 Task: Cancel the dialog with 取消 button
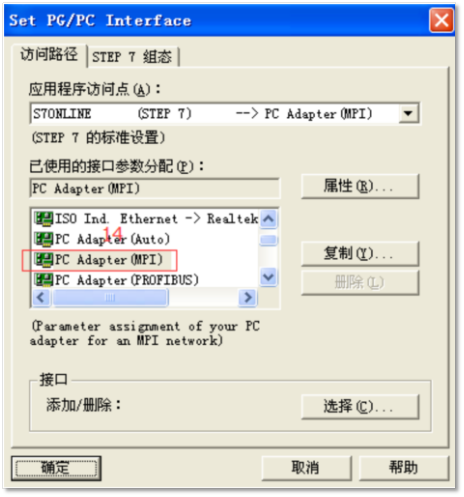click(306, 468)
